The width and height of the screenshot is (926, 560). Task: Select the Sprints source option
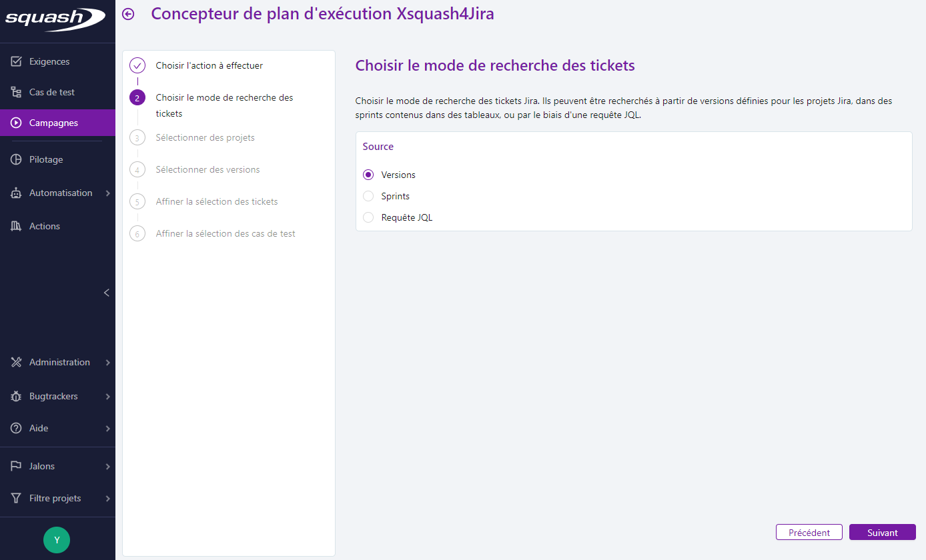368,195
